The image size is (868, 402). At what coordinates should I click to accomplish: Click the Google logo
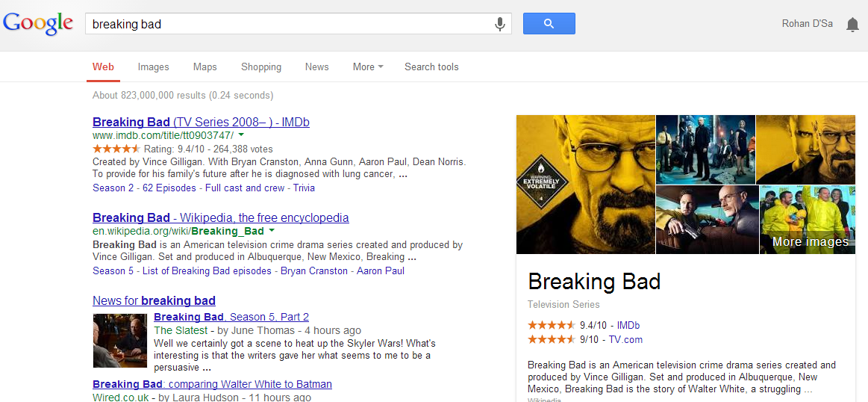click(37, 23)
